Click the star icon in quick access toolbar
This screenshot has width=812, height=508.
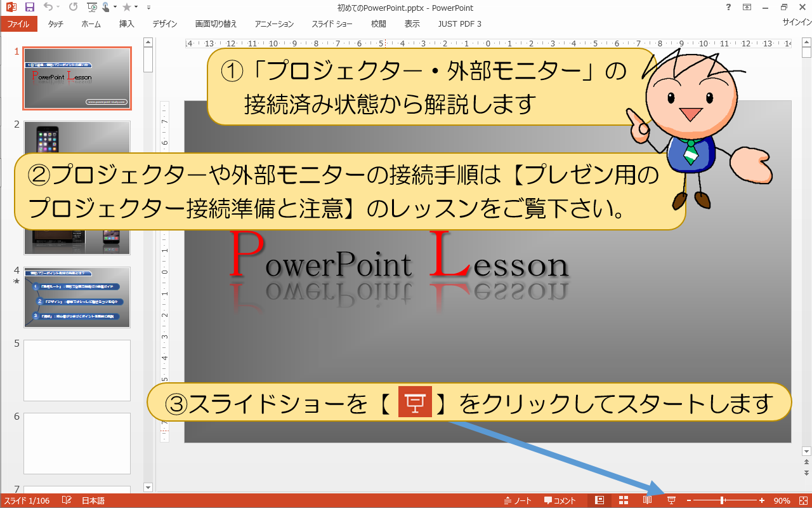point(127,8)
